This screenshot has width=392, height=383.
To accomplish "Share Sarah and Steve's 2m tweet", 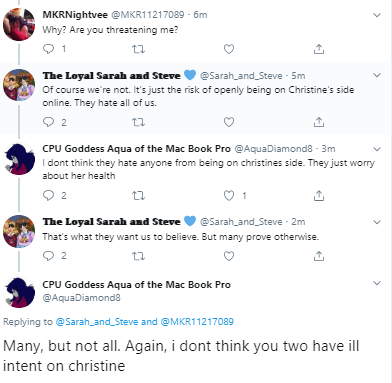I will click(319, 256).
